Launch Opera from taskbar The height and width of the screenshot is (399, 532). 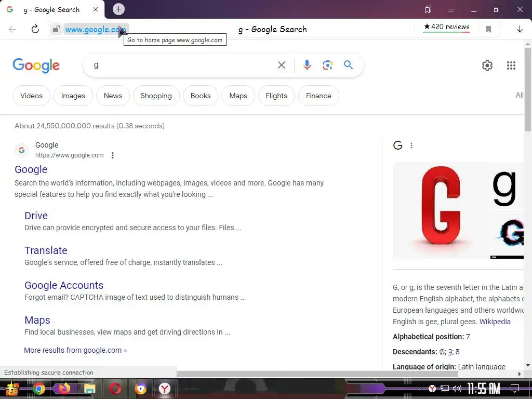click(115, 389)
